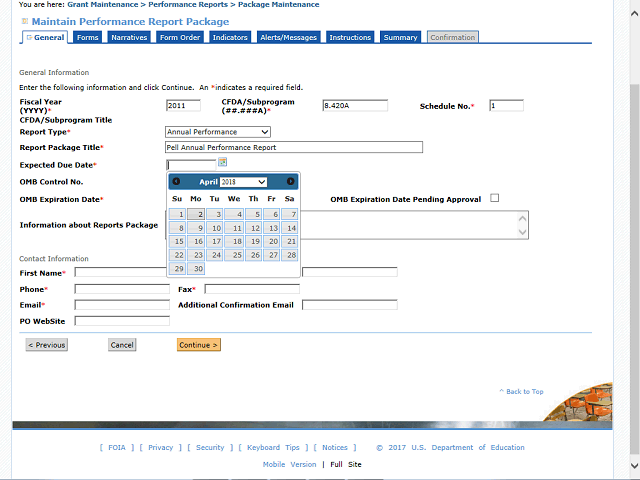Check OMB Expiration Date Pending Approval box
The width and height of the screenshot is (640, 480).
[x=495, y=198]
